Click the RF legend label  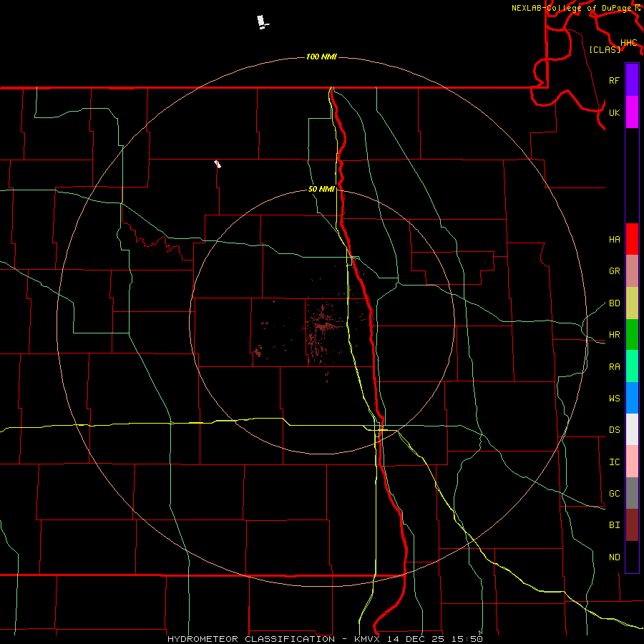pos(614,80)
